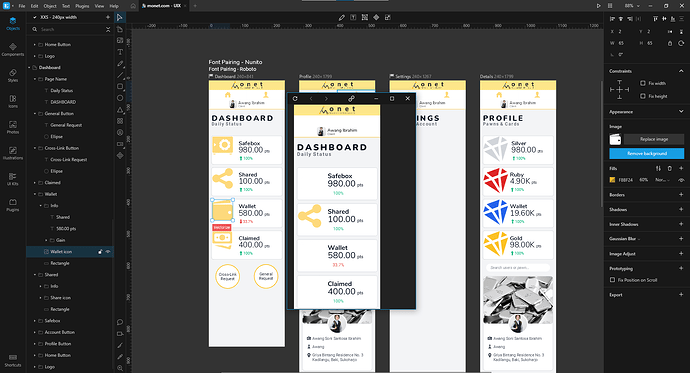Click the fill opacity 60% value
The image size is (690, 373).
[644, 180]
